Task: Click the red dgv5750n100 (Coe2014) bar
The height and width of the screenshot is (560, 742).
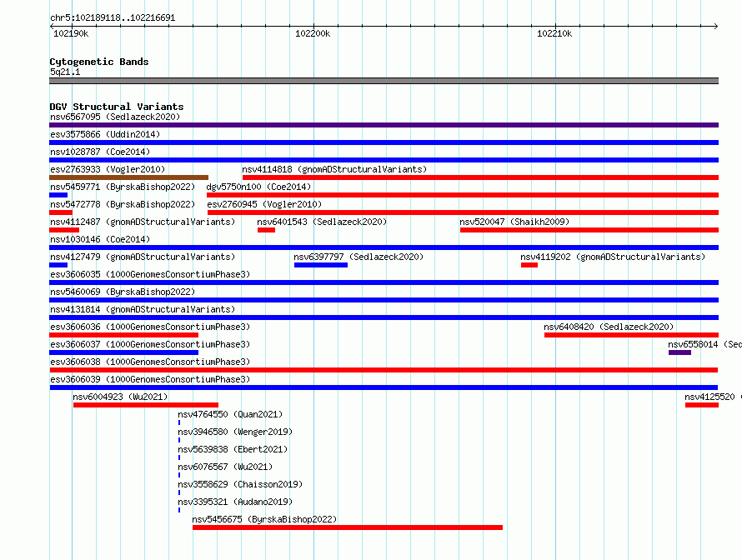Action: [463, 195]
